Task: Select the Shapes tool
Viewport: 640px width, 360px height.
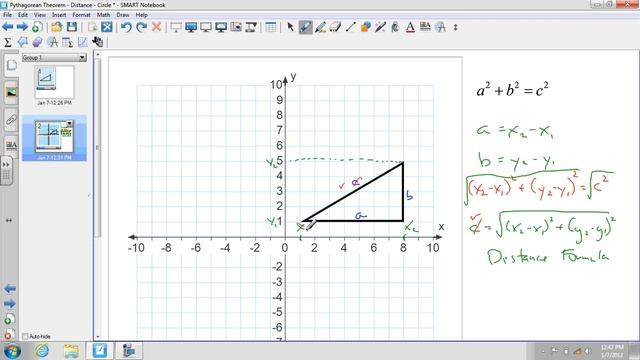Action: (x=366, y=27)
